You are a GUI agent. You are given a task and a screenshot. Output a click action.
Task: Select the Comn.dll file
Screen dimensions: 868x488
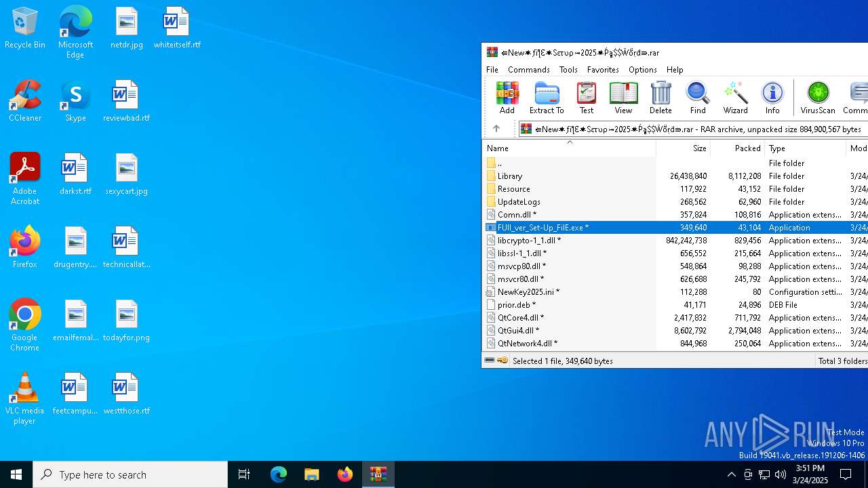click(x=675, y=215)
